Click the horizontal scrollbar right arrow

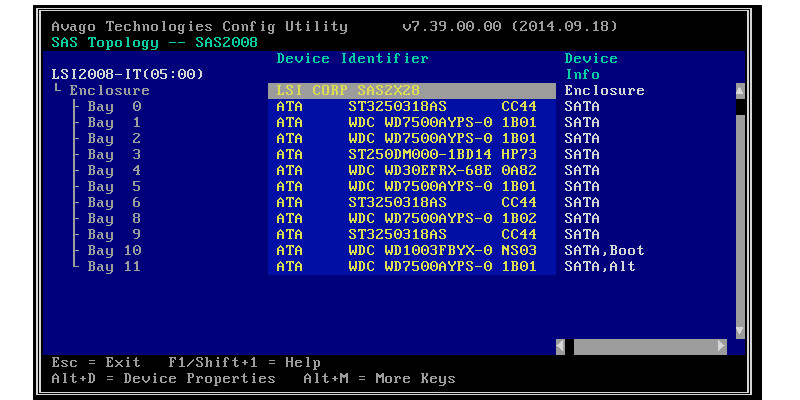(721, 346)
